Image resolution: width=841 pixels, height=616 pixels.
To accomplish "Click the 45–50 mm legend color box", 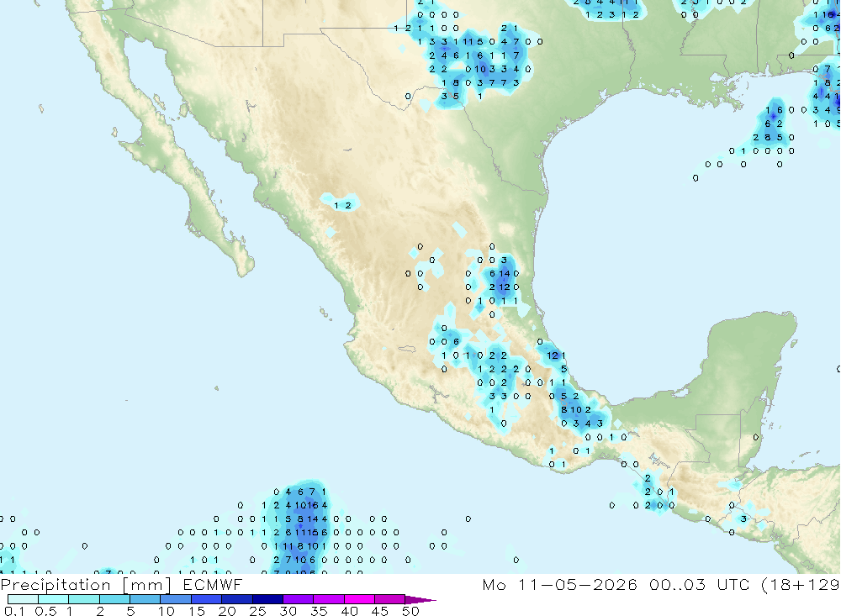I will pos(390,599).
